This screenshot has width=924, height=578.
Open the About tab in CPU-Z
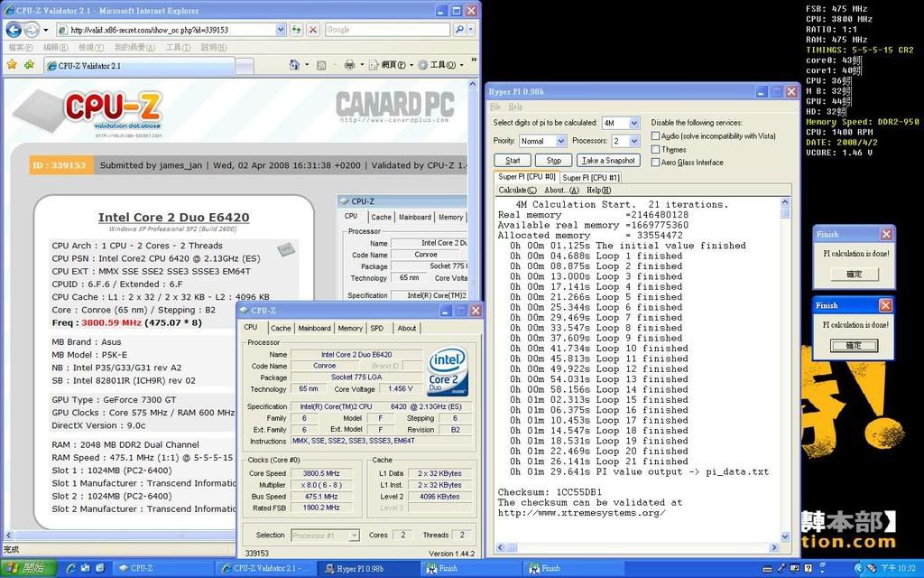click(x=407, y=329)
